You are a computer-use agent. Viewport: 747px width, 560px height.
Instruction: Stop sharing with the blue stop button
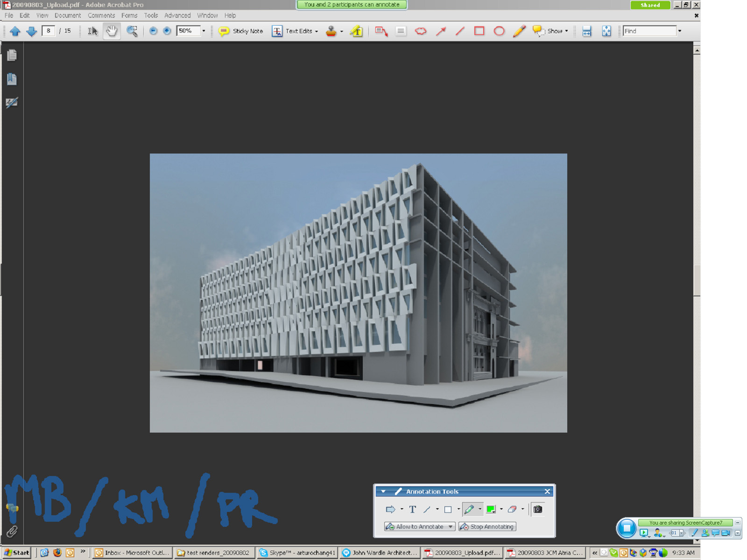coord(627,528)
